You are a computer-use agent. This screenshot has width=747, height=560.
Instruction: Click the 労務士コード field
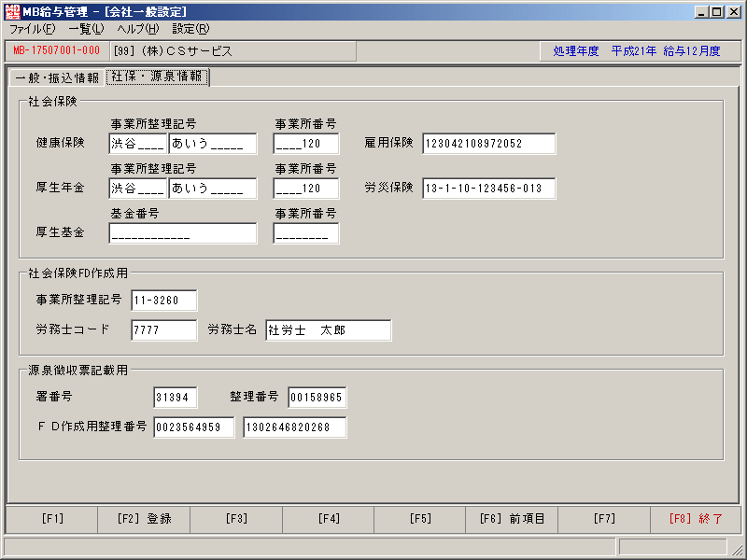coord(164,330)
